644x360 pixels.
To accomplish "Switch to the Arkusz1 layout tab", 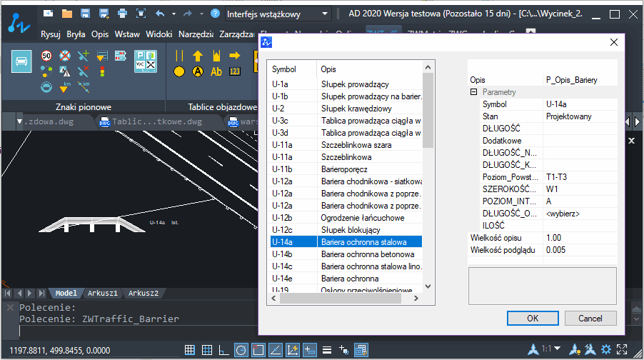I will tap(102, 293).
